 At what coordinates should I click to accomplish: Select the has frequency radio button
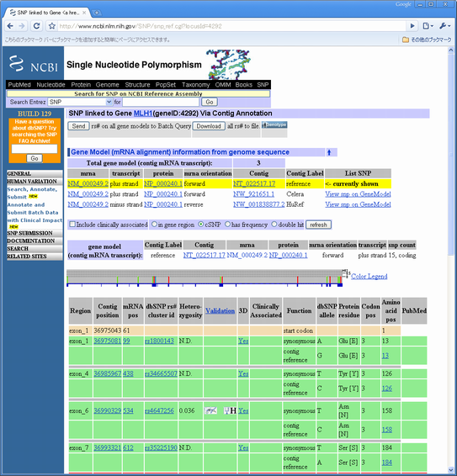(227, 225)
